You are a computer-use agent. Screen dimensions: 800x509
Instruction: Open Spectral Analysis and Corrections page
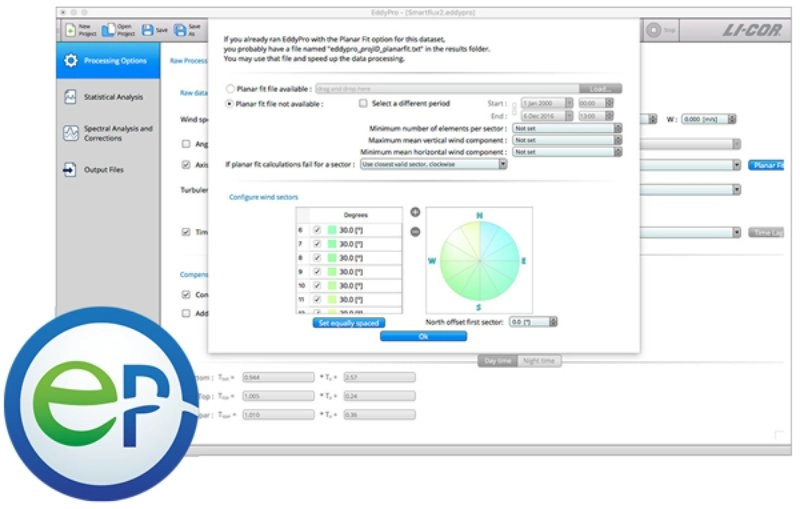pos(108,133)
